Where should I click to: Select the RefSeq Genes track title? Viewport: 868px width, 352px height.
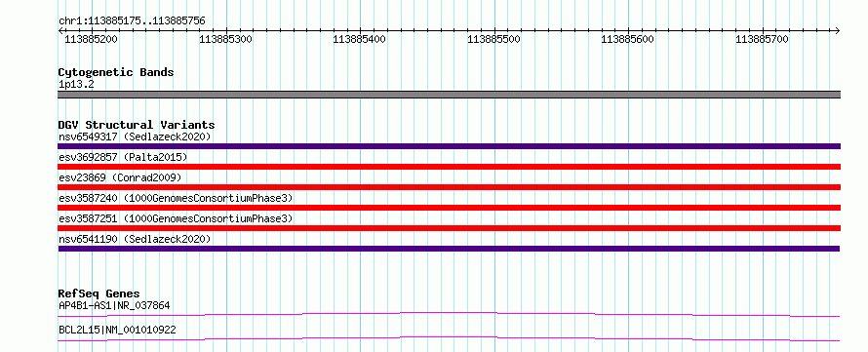(99, 293)
